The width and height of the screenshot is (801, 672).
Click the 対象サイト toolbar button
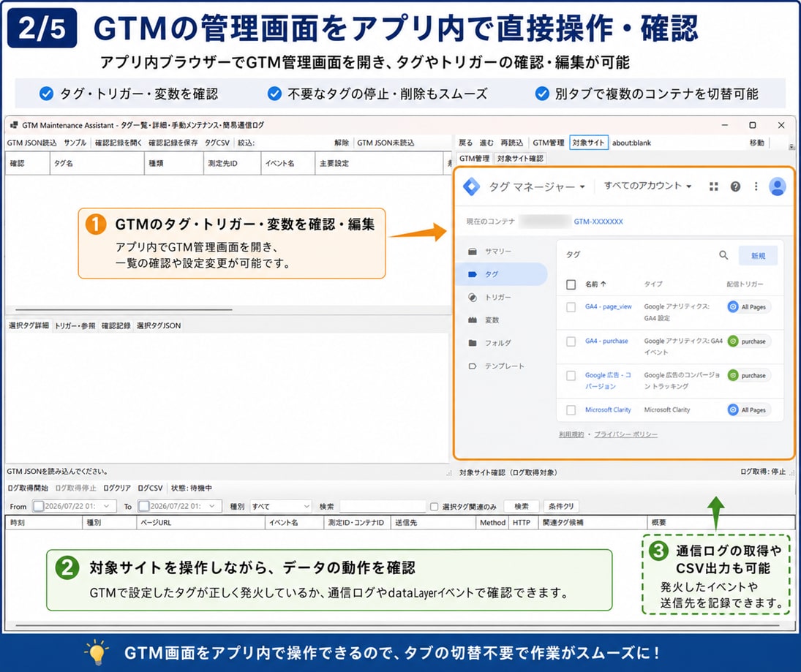pos(588,143)
